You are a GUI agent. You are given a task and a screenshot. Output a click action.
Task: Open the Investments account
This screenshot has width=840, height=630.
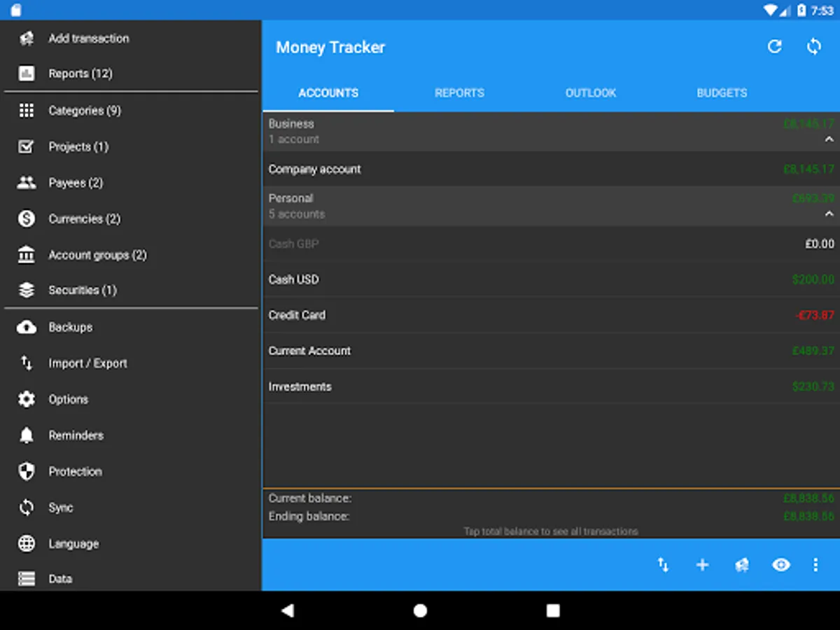point(552,386)
